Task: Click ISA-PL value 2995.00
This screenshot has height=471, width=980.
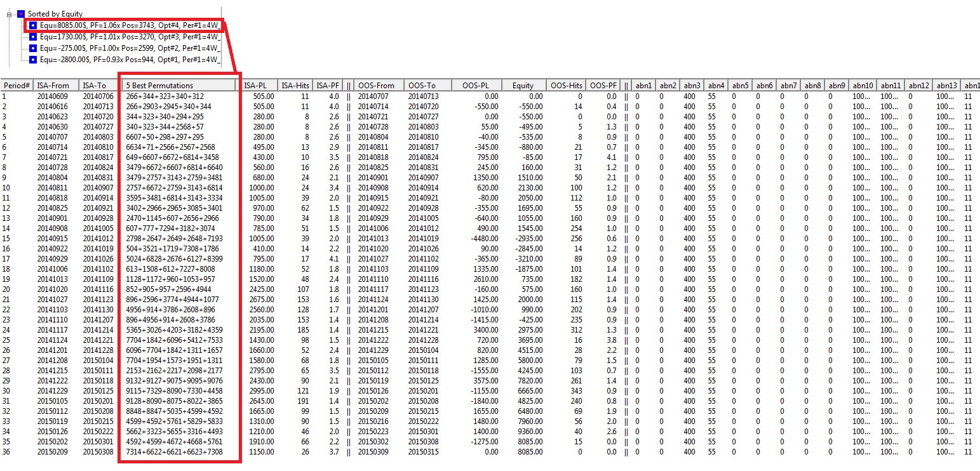Action: (260, 391)
